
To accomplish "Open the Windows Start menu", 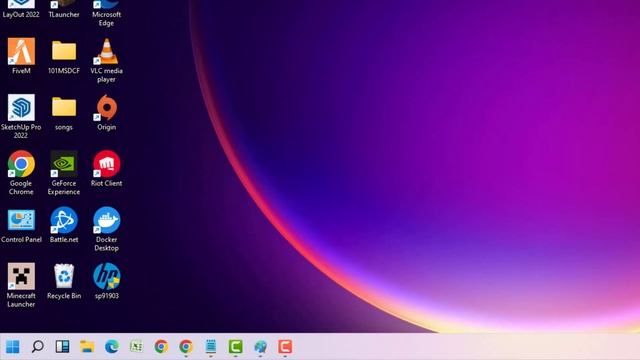I will (x=13, y=347).
